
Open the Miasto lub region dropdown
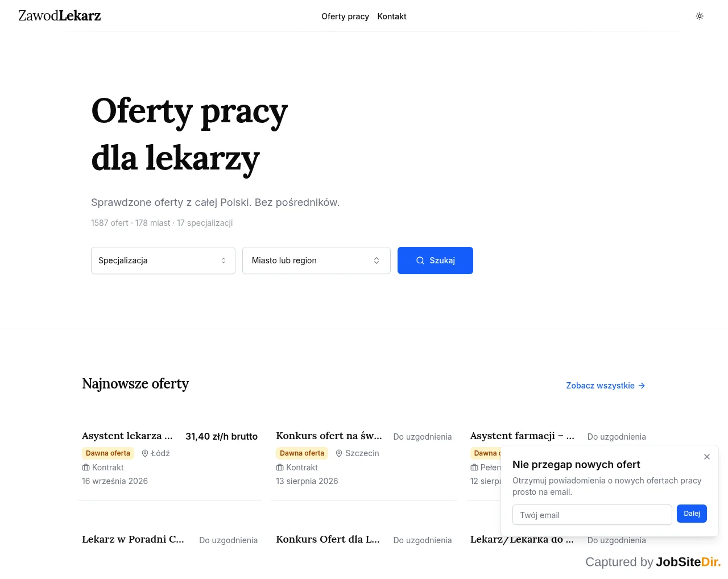click(316, 260)
